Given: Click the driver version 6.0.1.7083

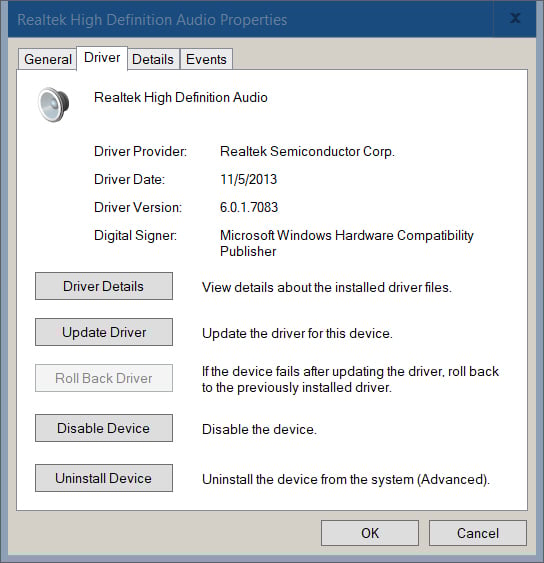Looking at the screenshot, I should pos(249,207).
